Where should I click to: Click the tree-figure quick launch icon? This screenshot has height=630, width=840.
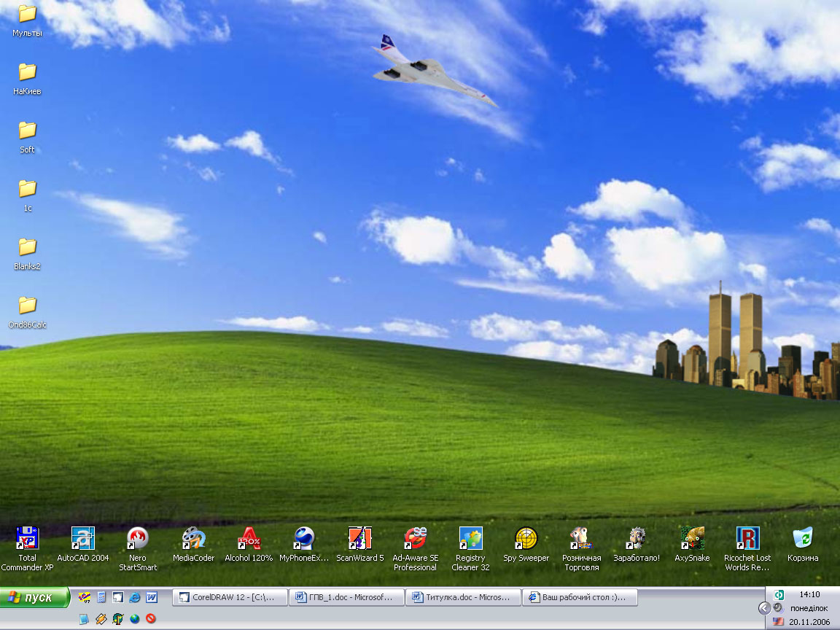(x=118, y=619)
